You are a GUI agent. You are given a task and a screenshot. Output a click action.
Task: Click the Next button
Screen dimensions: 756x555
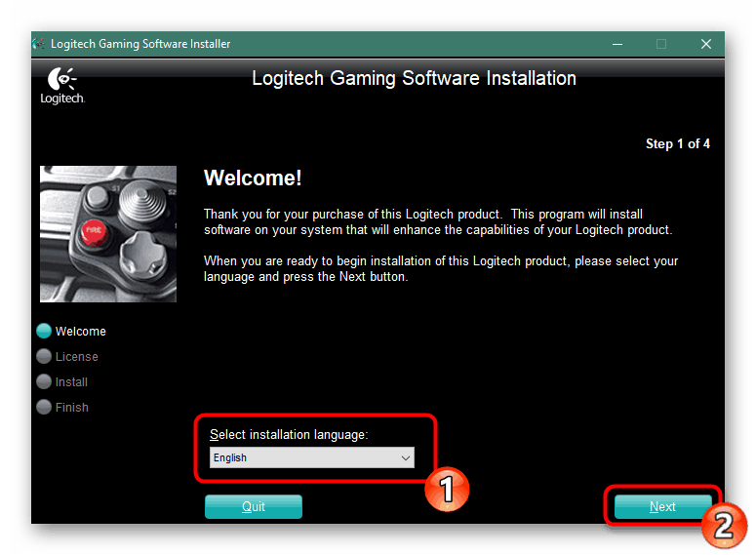tap(662, 506)
